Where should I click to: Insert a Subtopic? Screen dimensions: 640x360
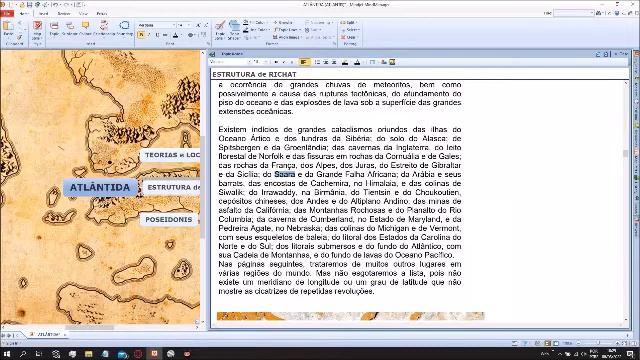pyautogui.click(x=70, y=29)
